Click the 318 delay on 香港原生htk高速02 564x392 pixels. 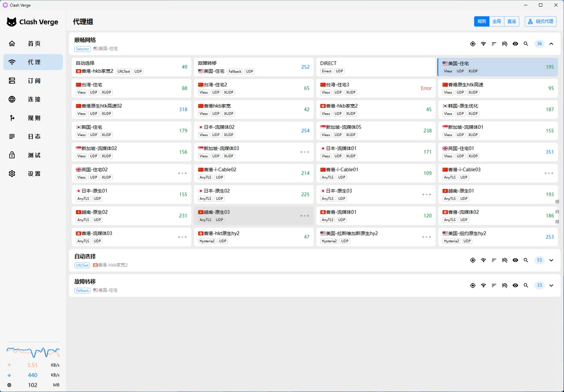[x=183, y=109]
